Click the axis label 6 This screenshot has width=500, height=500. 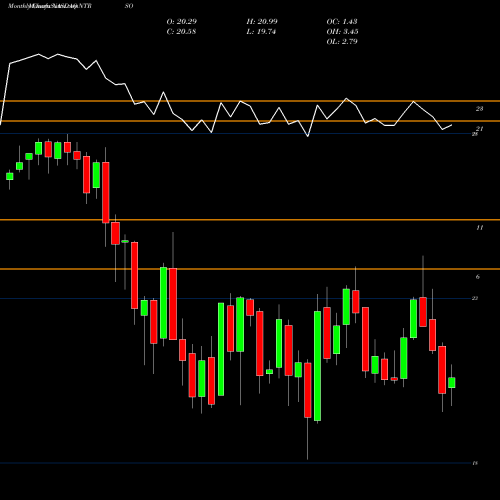tap(478, 277)
